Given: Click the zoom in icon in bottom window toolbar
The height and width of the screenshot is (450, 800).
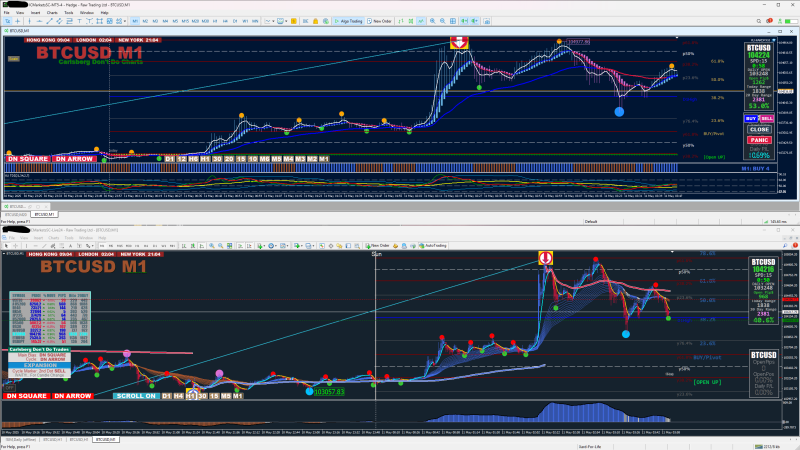Looking at the screenshot, I should pos(212,245).
